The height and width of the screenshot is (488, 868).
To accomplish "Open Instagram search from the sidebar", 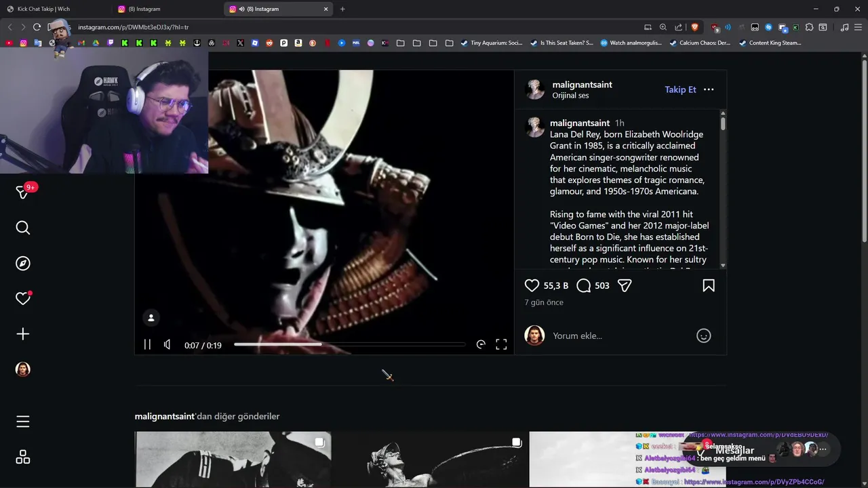I will (23, 228).
